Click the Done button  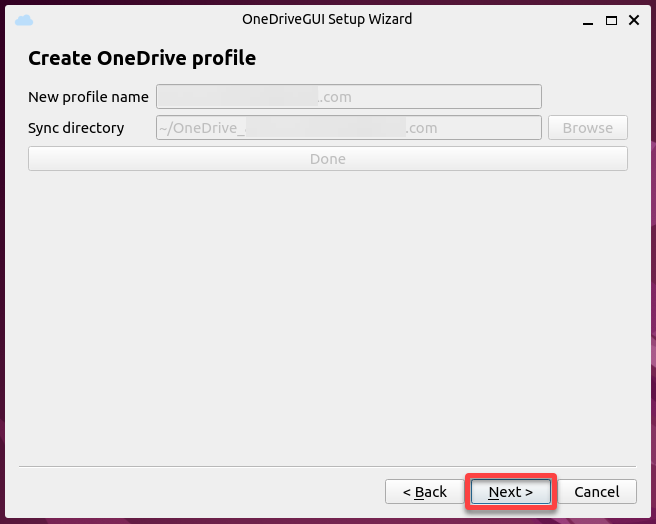click(328, 159)
